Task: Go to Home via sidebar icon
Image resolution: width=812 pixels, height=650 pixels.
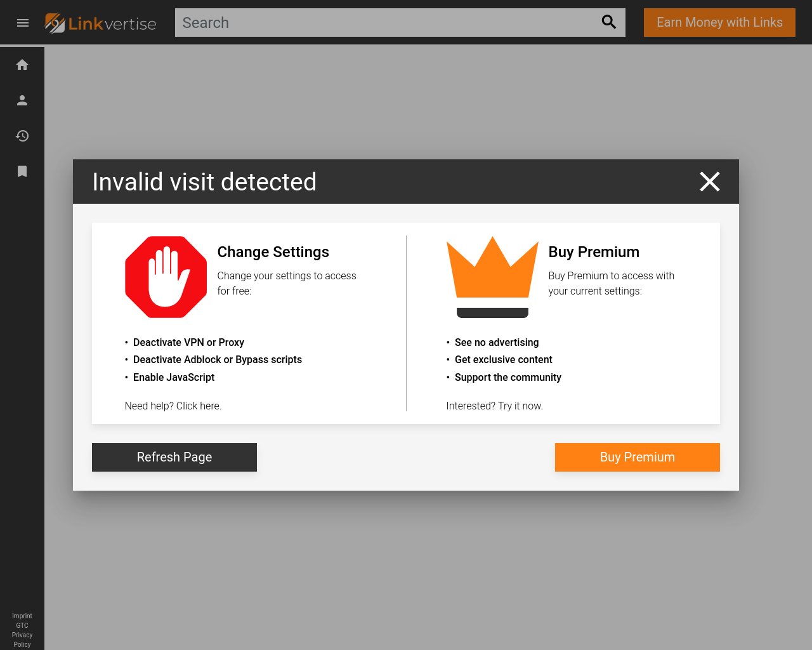Action: pos(22,65)
